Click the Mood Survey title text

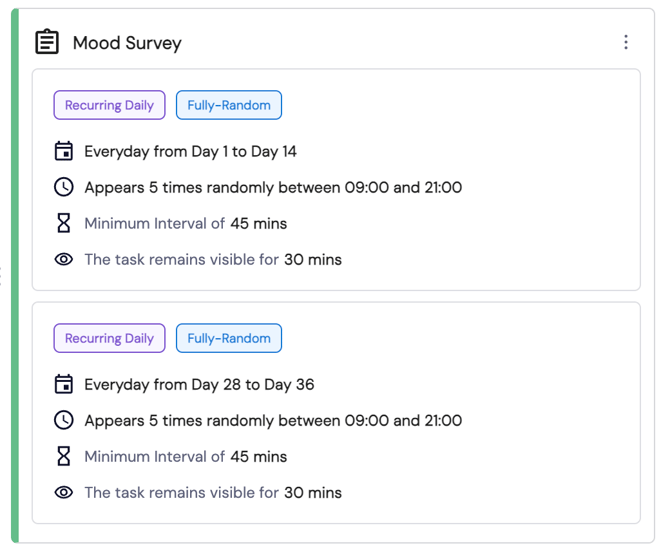click(x=127, y=43)
